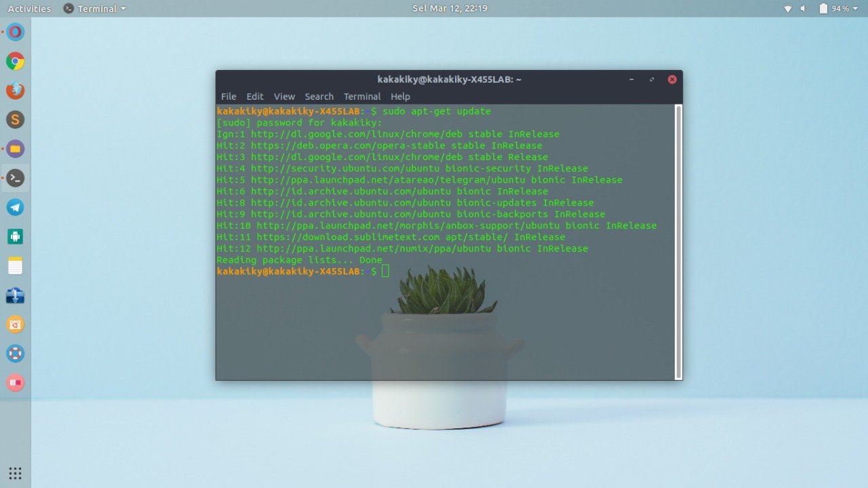Open the yellow Notes app in dock

click(x=16, y=265)
